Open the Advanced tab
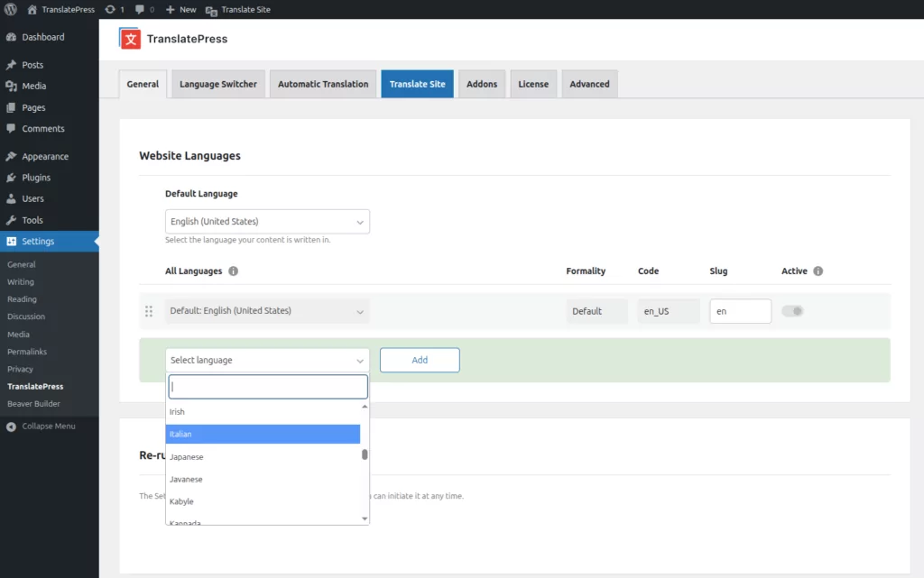 point(589,84)
